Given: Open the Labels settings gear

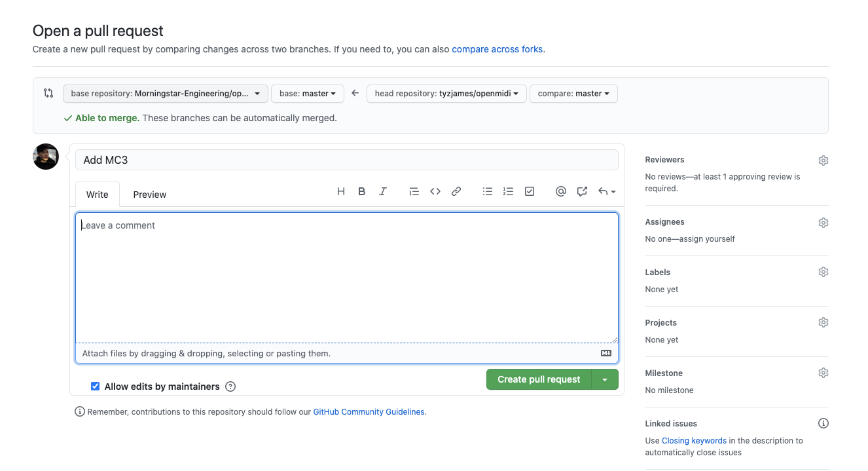Looking at the screenshot, I should click(x=823, y=272).
